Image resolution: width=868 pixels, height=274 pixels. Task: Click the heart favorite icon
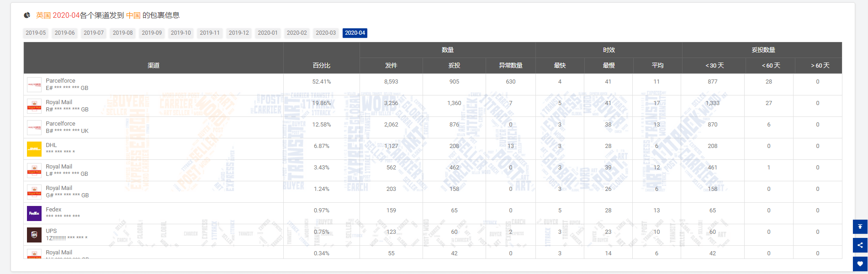coord(860,263)
